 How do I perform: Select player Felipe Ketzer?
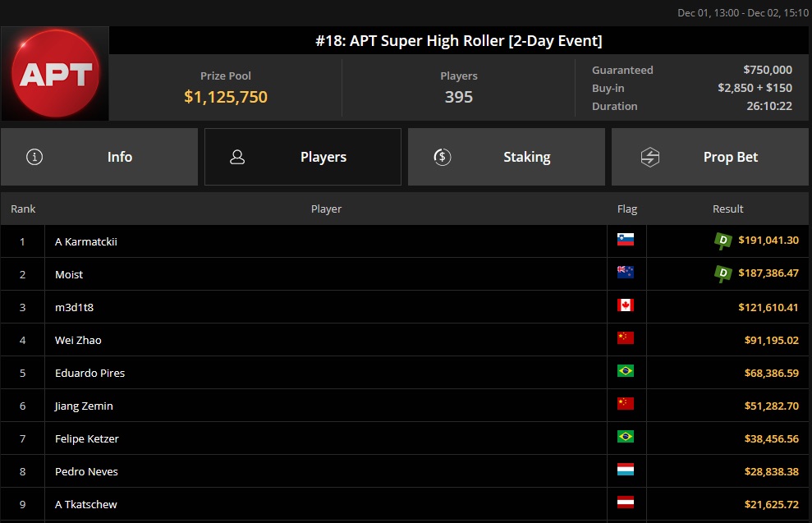point(87,438)
